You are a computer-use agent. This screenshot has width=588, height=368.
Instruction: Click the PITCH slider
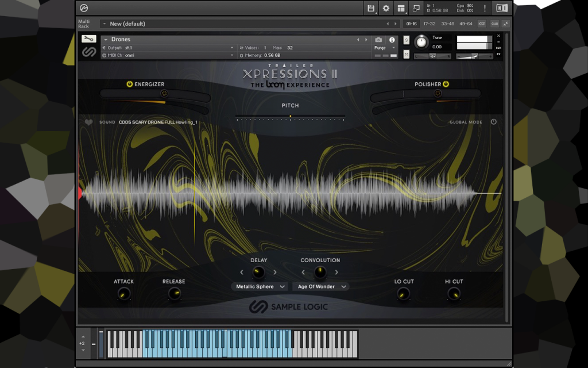click(290, 117)
